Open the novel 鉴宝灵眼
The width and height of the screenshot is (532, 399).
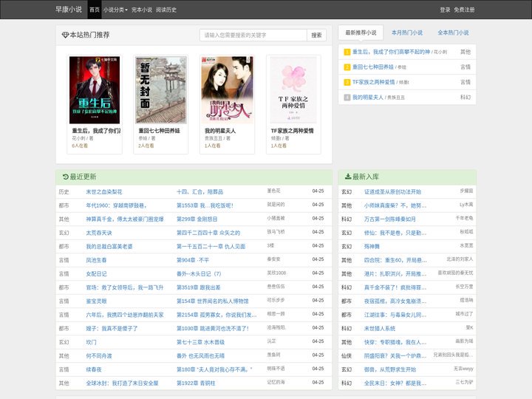pyautogui.click(x=96, y=301)
